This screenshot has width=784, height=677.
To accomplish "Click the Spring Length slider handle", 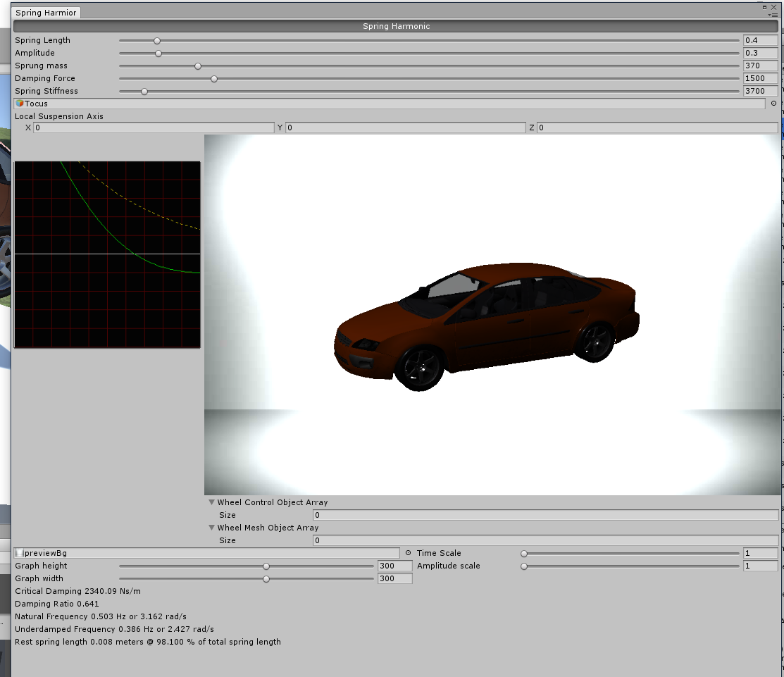I will (x=157, y=41).
